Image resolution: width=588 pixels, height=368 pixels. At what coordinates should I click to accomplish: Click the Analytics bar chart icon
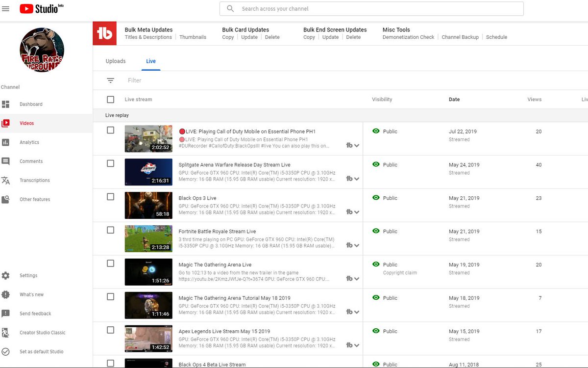5,142
